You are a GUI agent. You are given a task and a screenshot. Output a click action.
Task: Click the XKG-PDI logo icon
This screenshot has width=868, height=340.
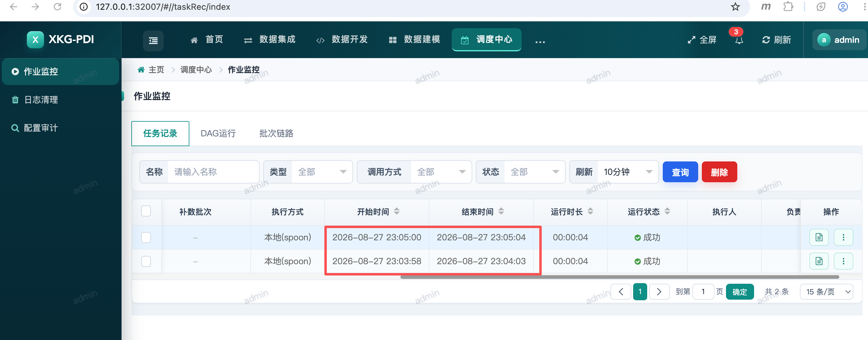coord(35,39)
